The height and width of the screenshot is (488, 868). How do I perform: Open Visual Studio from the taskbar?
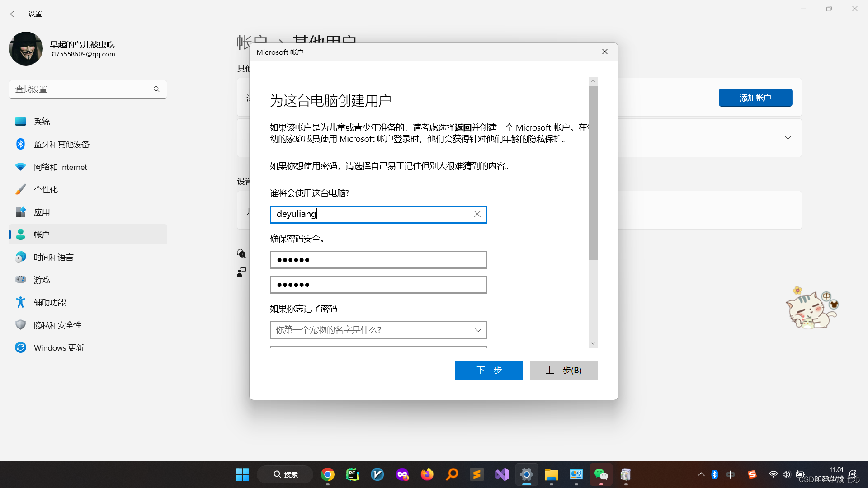[502, 474]
